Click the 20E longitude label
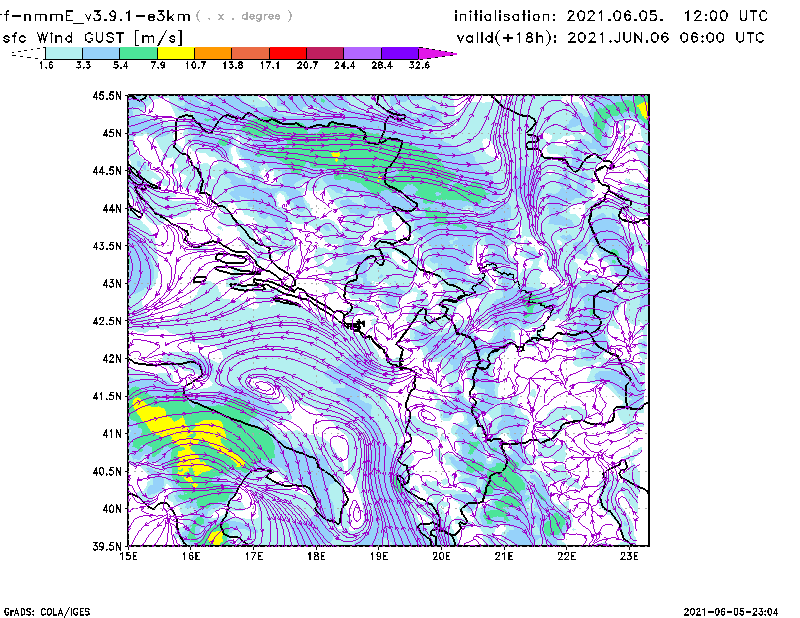Viewport: 800px width, 618px height. pyautogui.click(x=441, y=556)
